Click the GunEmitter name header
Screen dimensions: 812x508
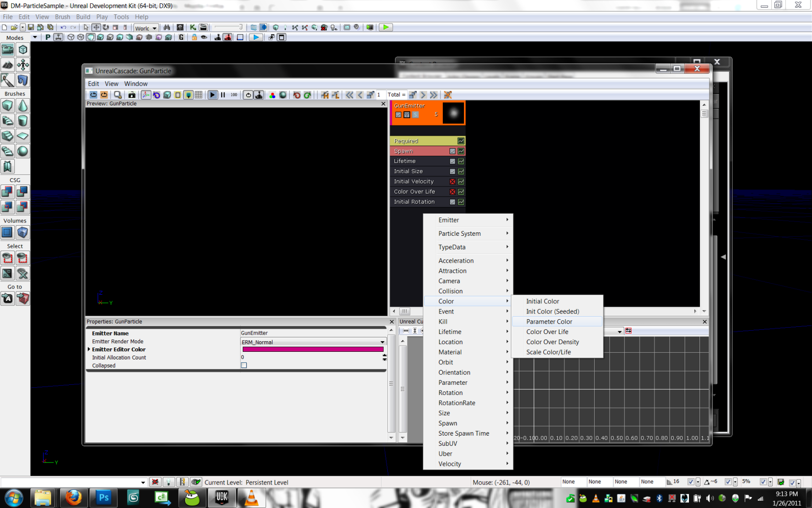[x=409, y=105]
